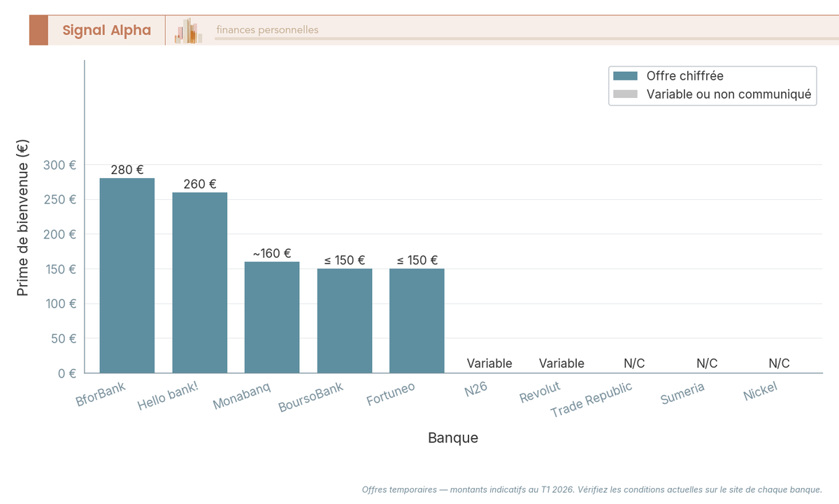The width and height of the screenshot is (839, 504).
Task: Click the BoursoBank axis label
Action: pyautogui.click(x=311, y=397)
